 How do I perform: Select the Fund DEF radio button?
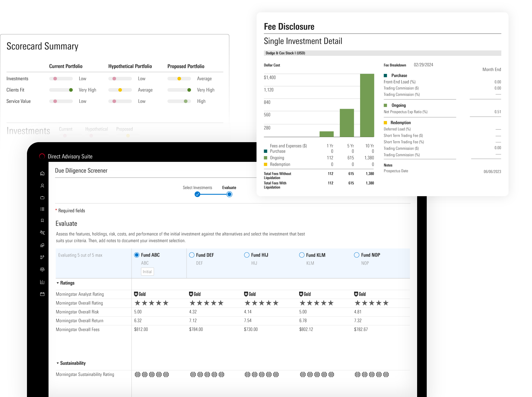(x=192, y=255)
